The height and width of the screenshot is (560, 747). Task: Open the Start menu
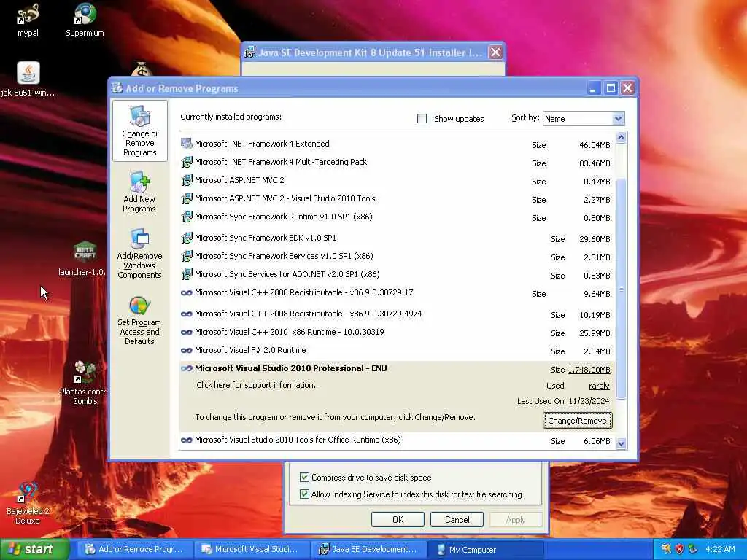[x=34, y=549]
